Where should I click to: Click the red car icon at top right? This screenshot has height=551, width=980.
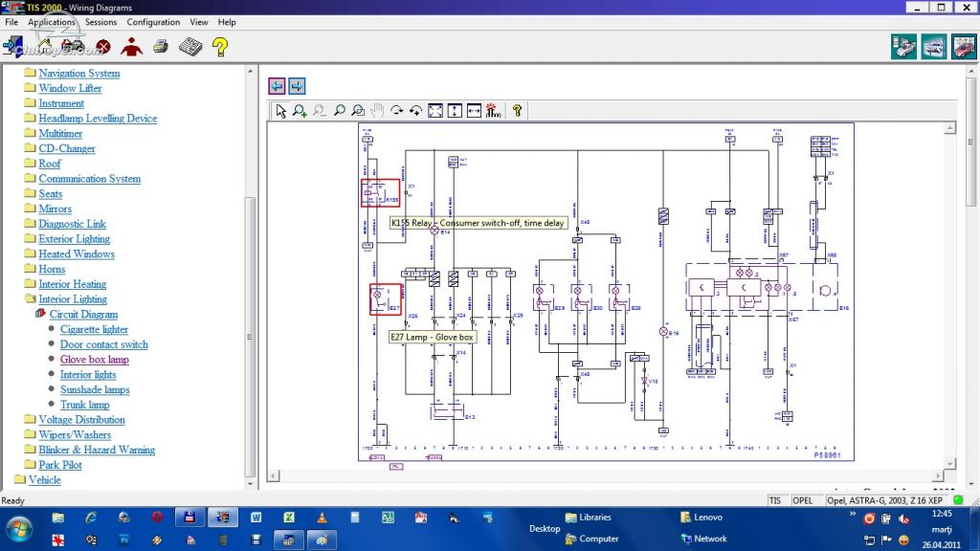point(964,48)
